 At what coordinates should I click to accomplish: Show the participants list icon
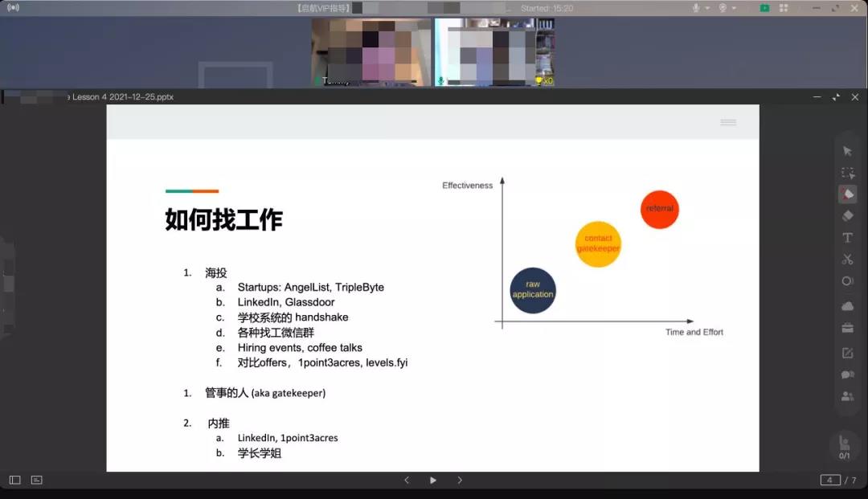click(x=847, y=396)
